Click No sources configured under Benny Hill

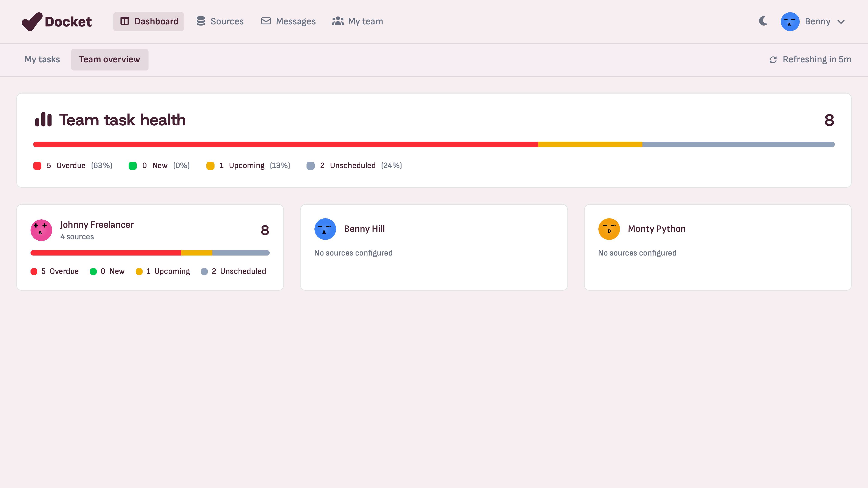click(354, 253)
